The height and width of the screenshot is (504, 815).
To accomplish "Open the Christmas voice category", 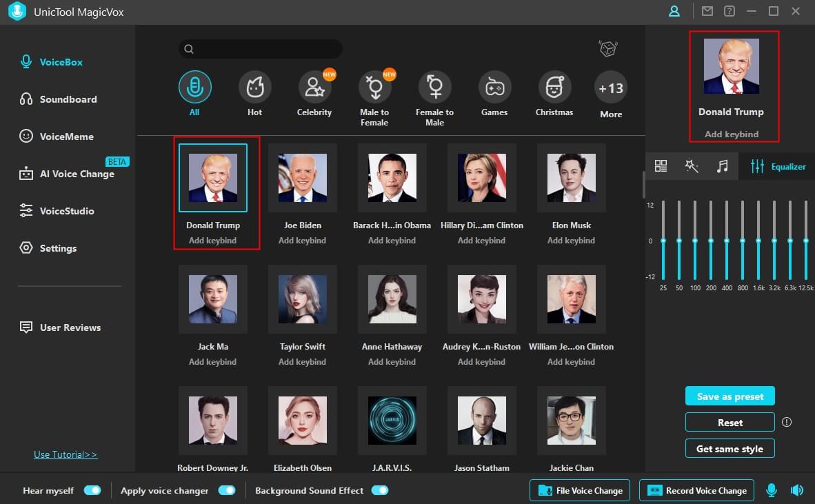I will pos(554,88).
